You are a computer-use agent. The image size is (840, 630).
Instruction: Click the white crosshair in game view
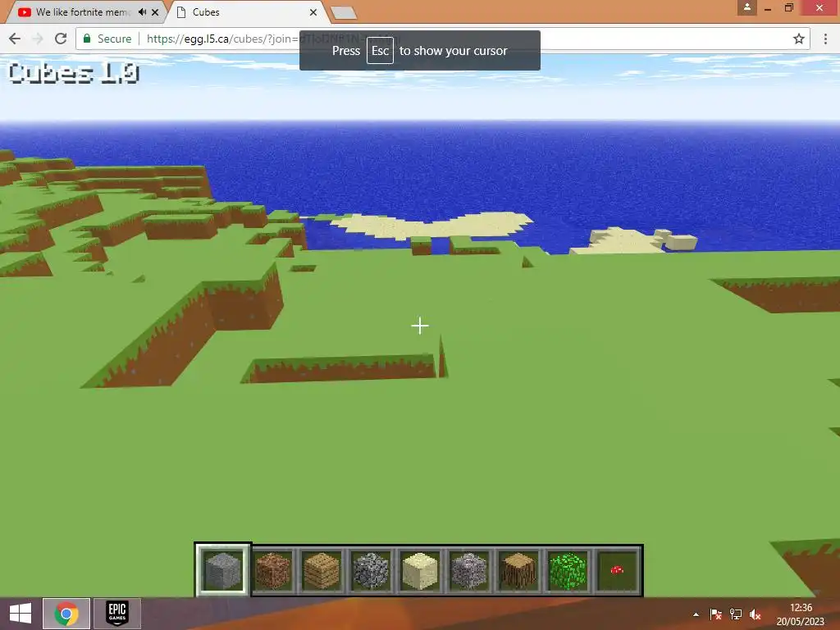point(420,326)
